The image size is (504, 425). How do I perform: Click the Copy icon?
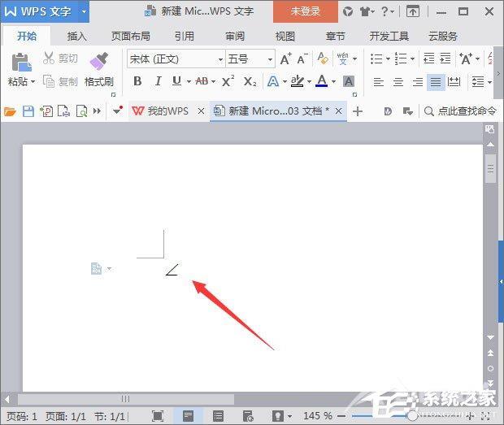click(x=49, y=81)
